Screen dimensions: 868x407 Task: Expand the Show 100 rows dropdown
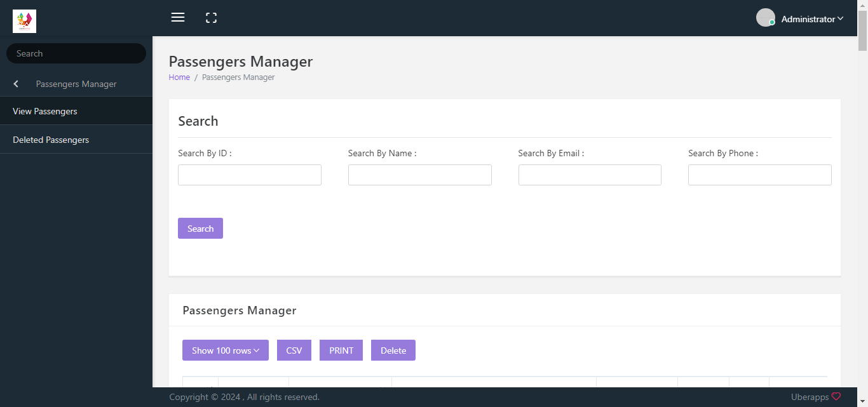[226, 350]
